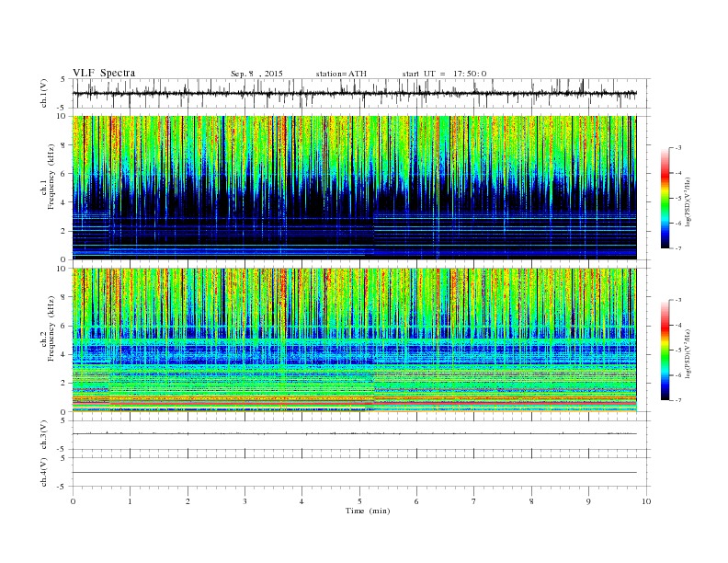This screenshot has width=728, height=563.
Task: Click the "3" minute time axis tick label
Action: tap(245, 501)
